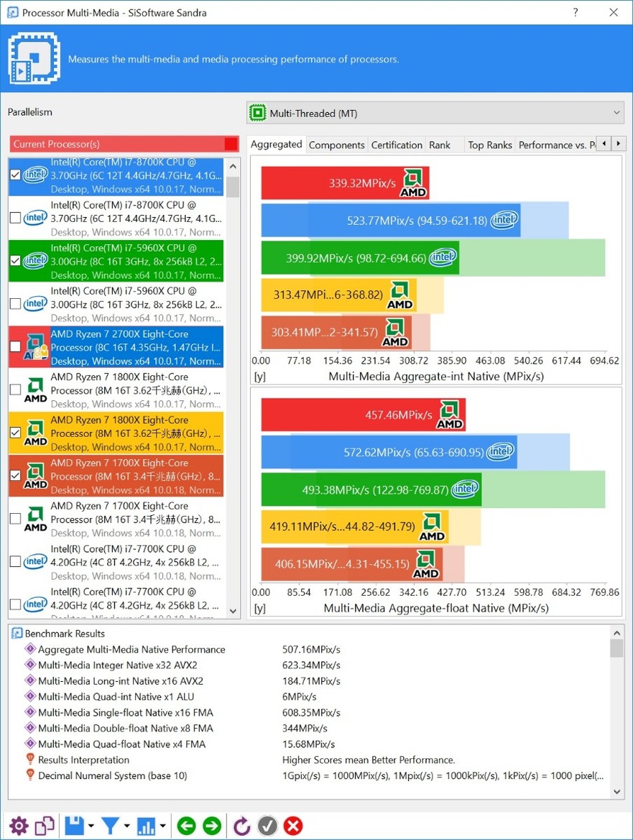Image resolution: width=633 pixels, height=840 pixels.
Task: Check the unhighlighted i7-5960X processor checkbox
Action: click(16, 304)
